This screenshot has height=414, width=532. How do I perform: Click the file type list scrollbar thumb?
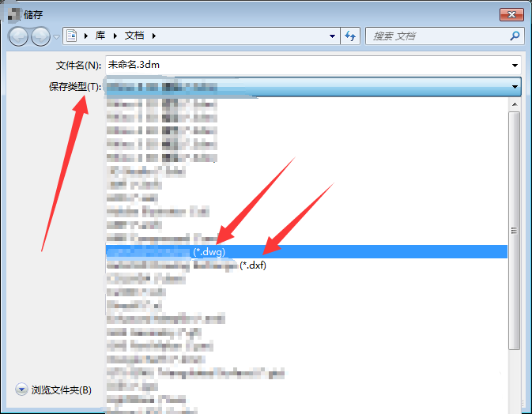click(514, 230)
